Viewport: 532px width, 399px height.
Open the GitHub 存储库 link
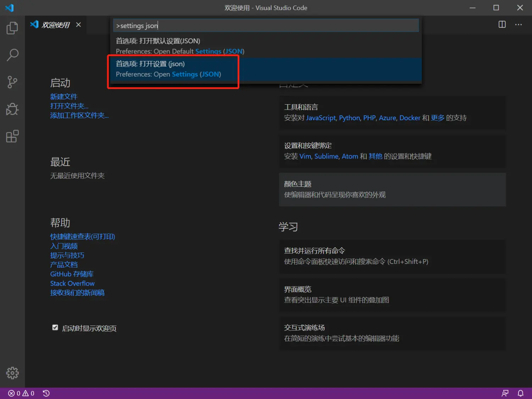pos(72,274)
